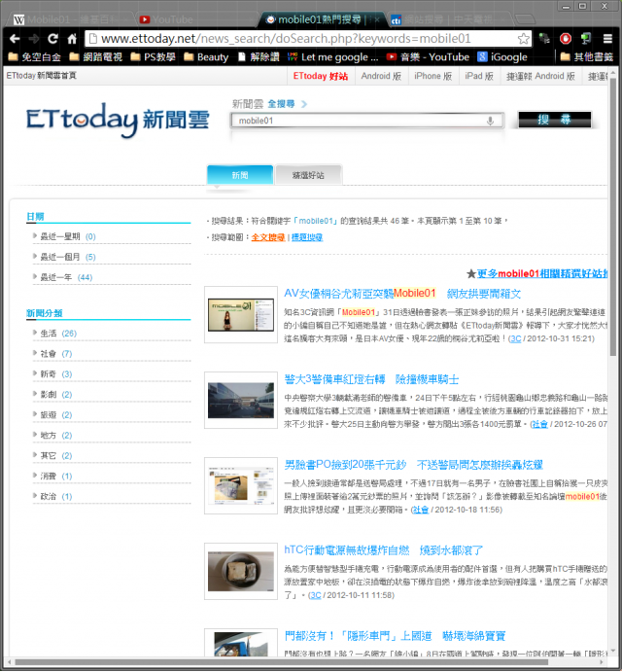Open ETtoday 新聞雲首頁 link
This screenshot has width=622, height=672.
(x=42, y=76)
